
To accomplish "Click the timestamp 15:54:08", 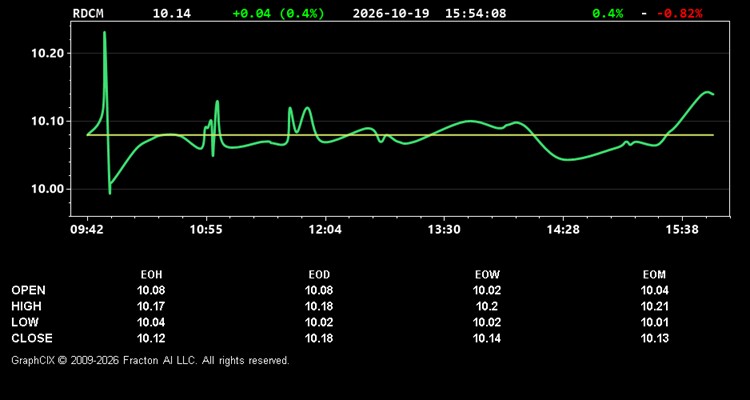I will [475, 13].
